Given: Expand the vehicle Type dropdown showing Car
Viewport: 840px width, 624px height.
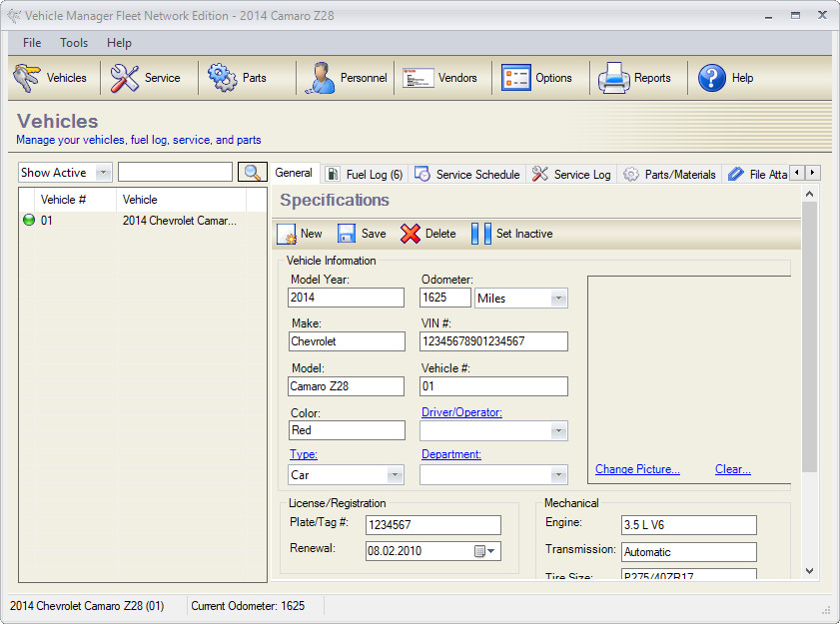Looking at the screenshot, I should pos(395,475).
